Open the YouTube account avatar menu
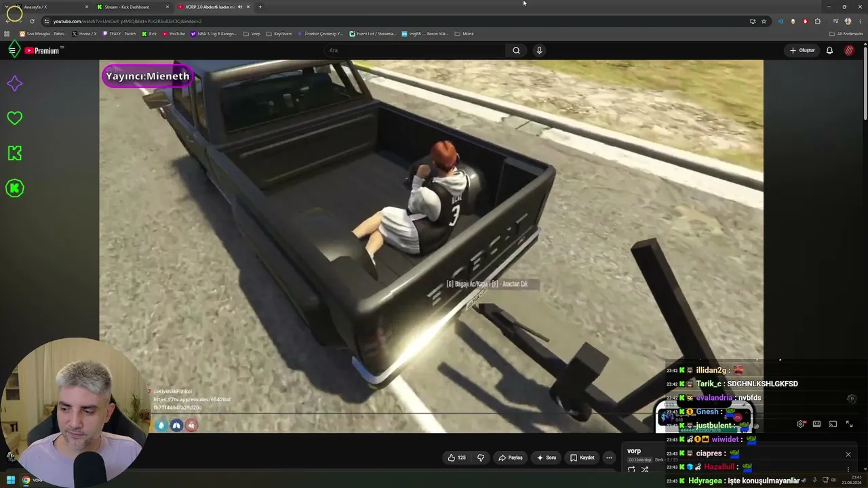Screen dimensions: 868x488 click(849, 50)
